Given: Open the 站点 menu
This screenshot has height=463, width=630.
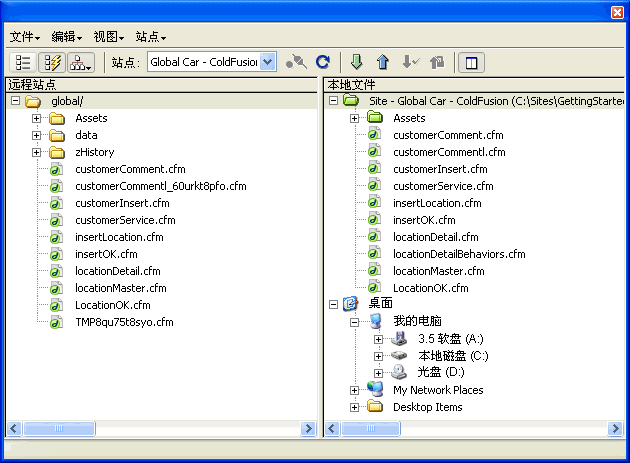Looking at the screenshot, I should coord(150,37).
